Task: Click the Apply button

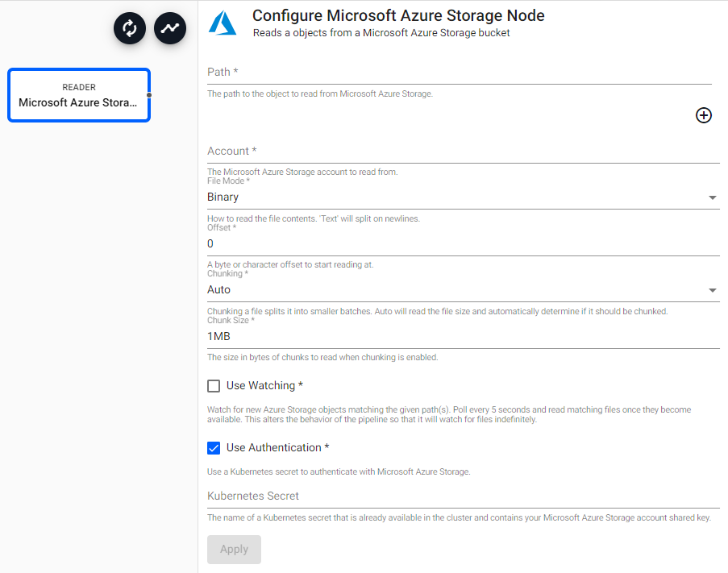Action: [234, 550]
